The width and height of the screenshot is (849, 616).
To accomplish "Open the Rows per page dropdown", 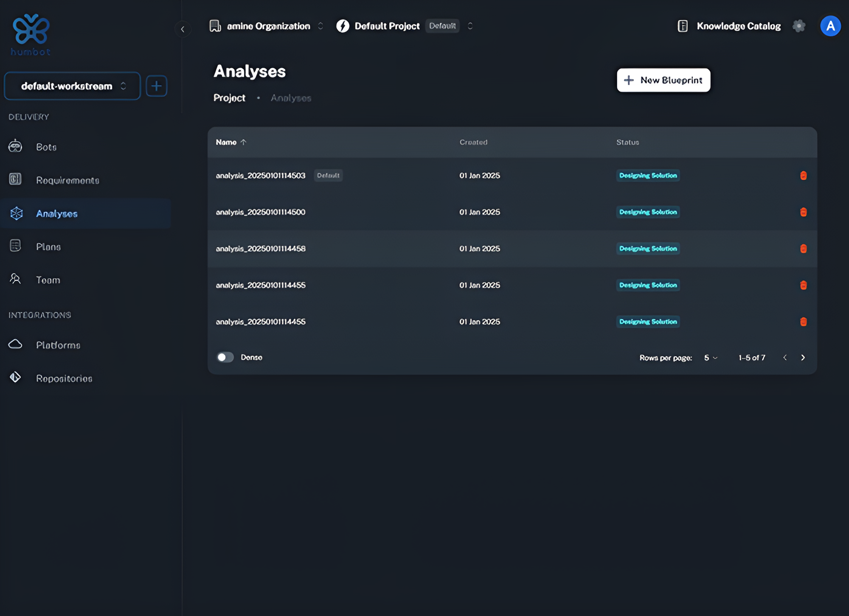I will click(x=710, y=358).
